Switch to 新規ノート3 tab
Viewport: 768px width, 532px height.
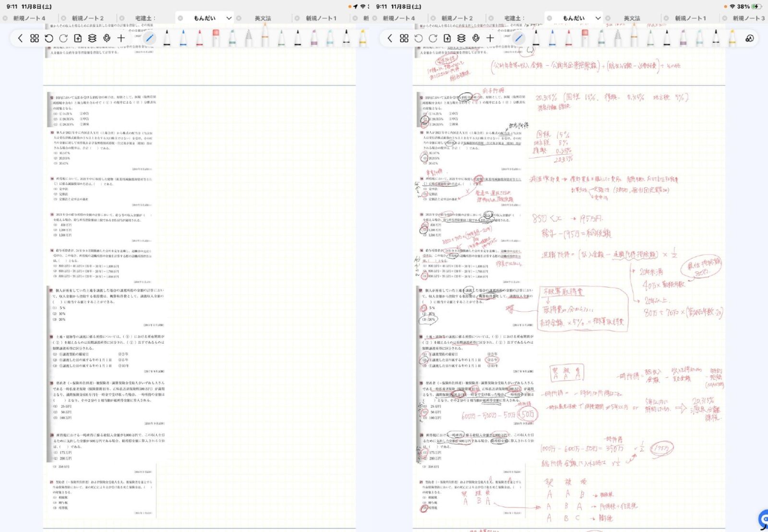tap(748, 18)
